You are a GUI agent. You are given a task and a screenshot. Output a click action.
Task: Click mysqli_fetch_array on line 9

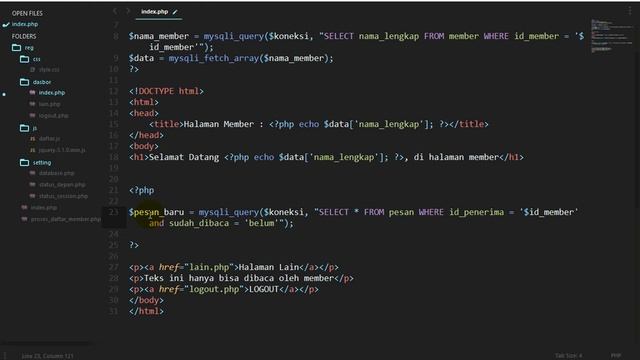tap(213, 58)
